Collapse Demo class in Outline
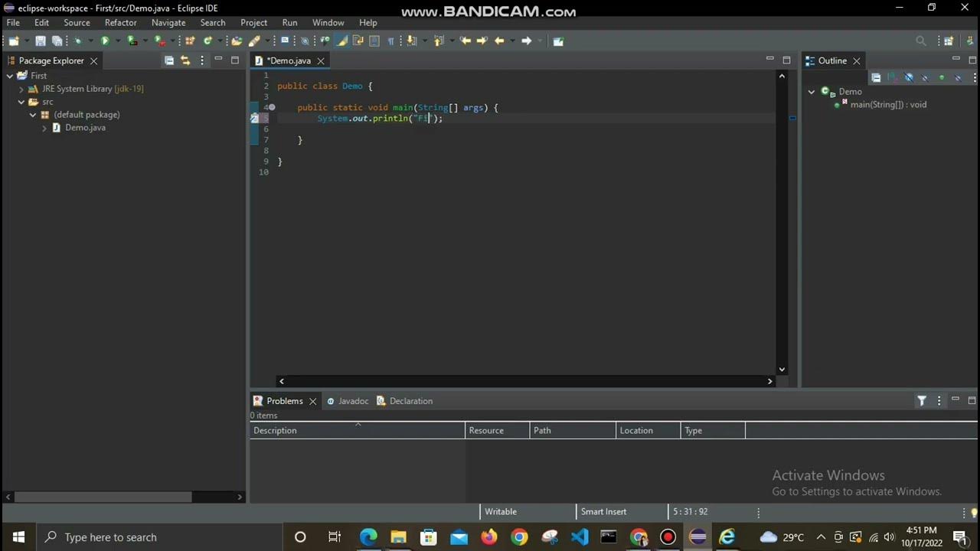The width and height of the screenshot is (980, 551). [812, 92]
